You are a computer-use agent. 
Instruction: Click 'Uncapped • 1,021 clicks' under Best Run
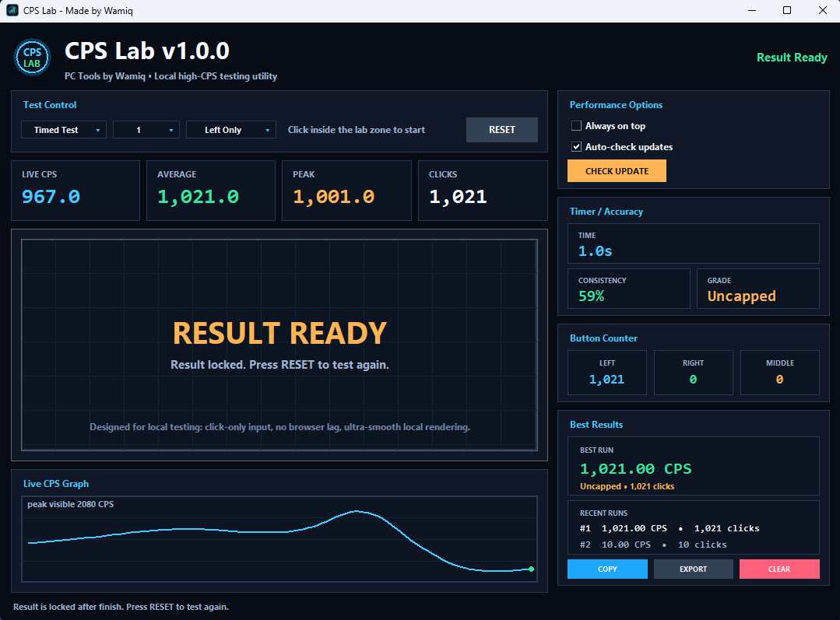(627, 486)
